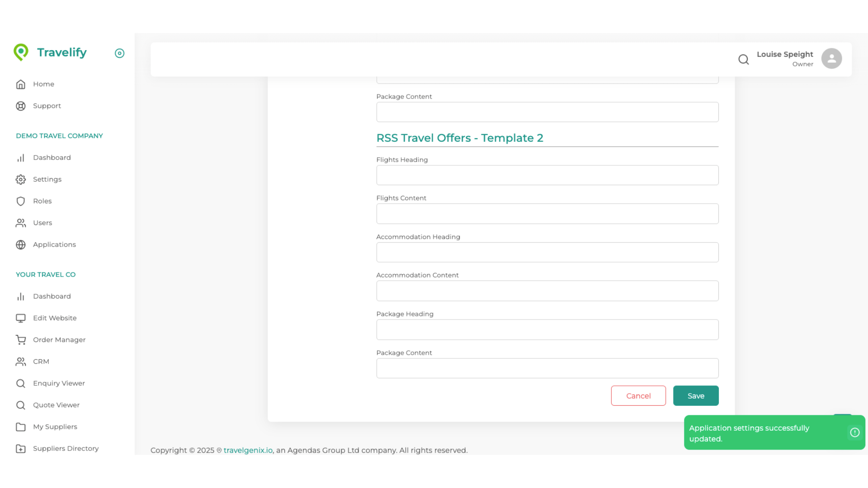Click Template 2 Package Heading field
The height and width of the screenshot is (488, 868).
[x=547, y=330]
